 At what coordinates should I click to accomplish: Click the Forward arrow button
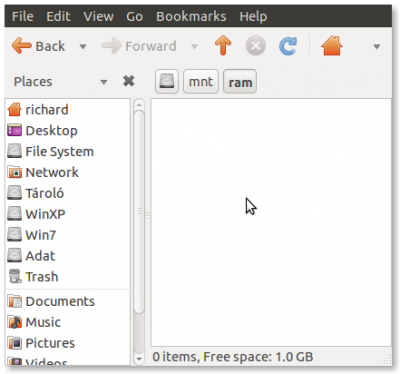coord(139,46)
